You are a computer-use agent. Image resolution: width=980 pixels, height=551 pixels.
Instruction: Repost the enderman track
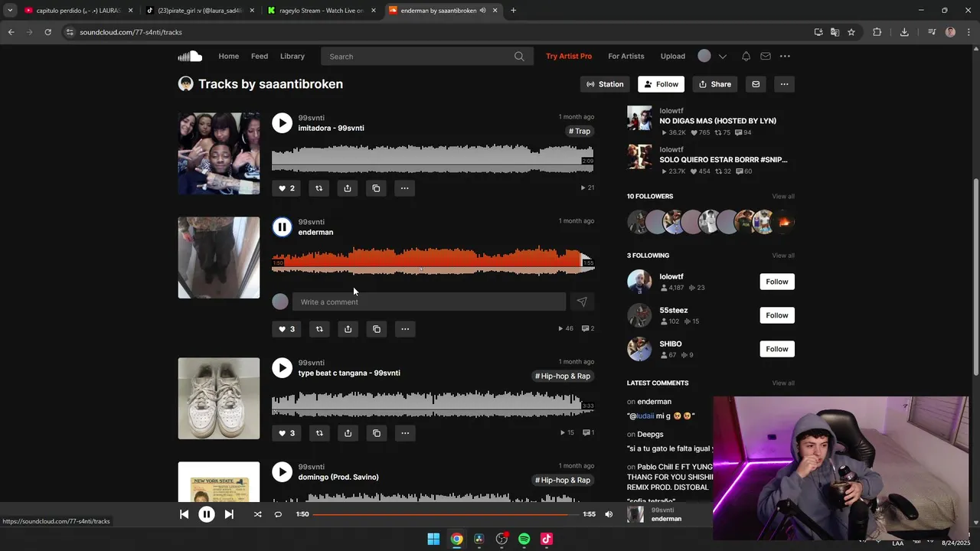(319, 329)
